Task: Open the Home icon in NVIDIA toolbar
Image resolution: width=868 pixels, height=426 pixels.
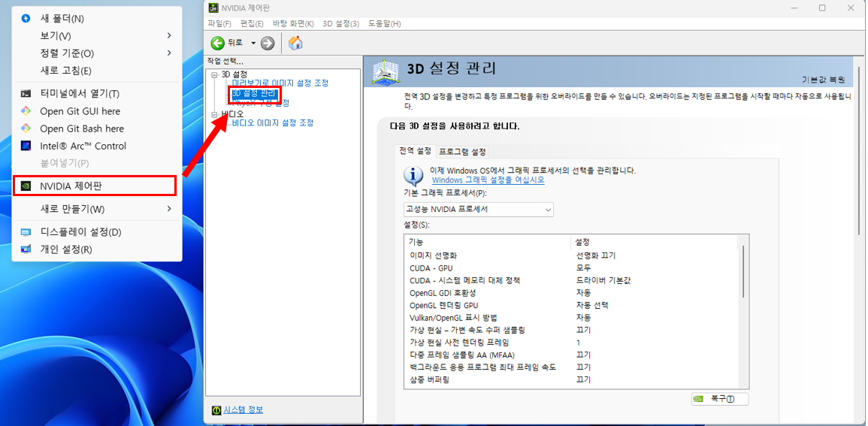Action: [x=295, y=43]
